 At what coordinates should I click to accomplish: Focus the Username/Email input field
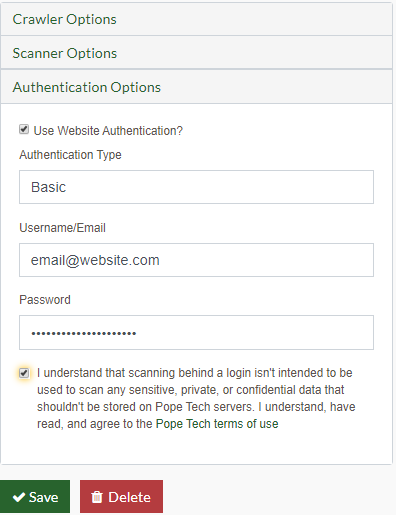(196, 260)
